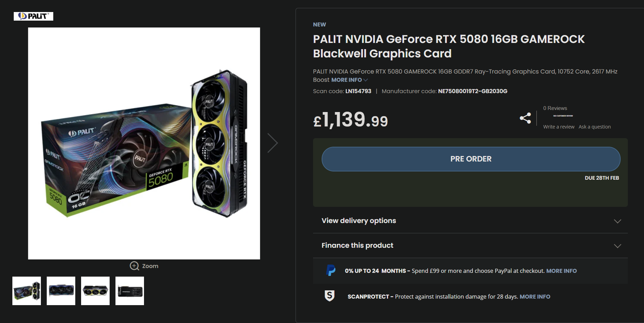The height and width of the screenshot is (323, 644).
Task: Click the magnifier Zoom icon below image
Action: coord(134,266)
